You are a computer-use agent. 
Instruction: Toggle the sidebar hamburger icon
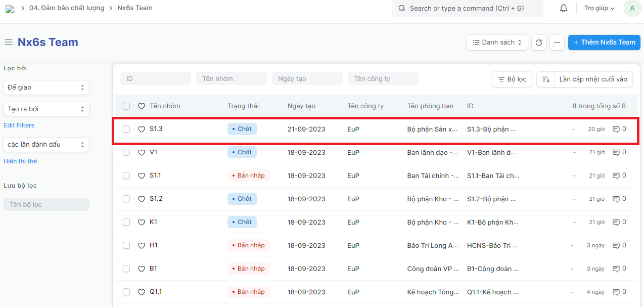tap(9, 42)
